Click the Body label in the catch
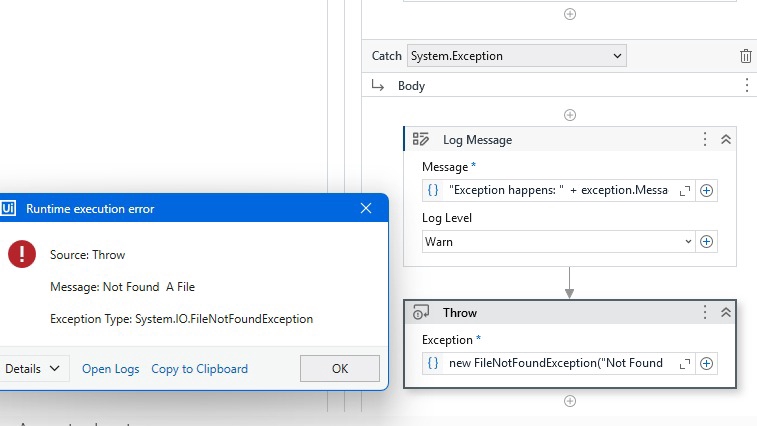 tap(411, 86)
